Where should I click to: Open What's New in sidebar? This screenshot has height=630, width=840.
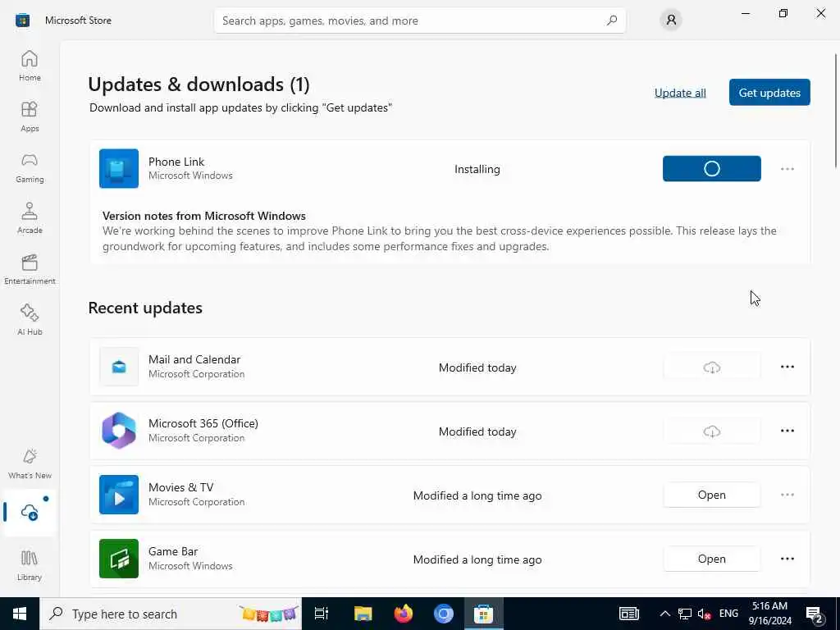[x=30, y=463]
